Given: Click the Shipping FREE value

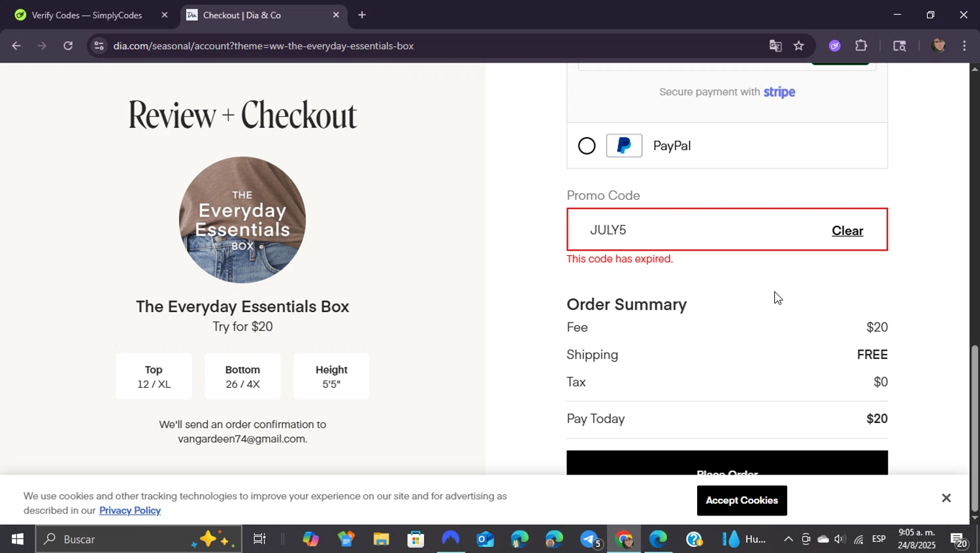Looking at the screenshot, I should coord(872,355).
